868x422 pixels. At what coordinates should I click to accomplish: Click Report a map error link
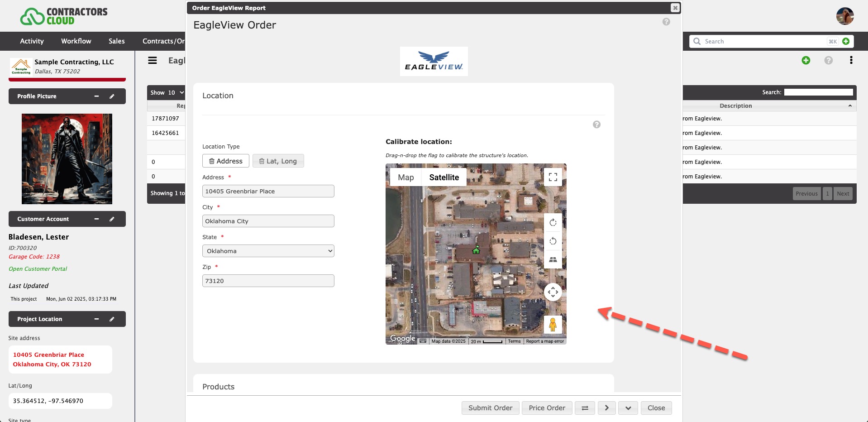pos(545,341)
